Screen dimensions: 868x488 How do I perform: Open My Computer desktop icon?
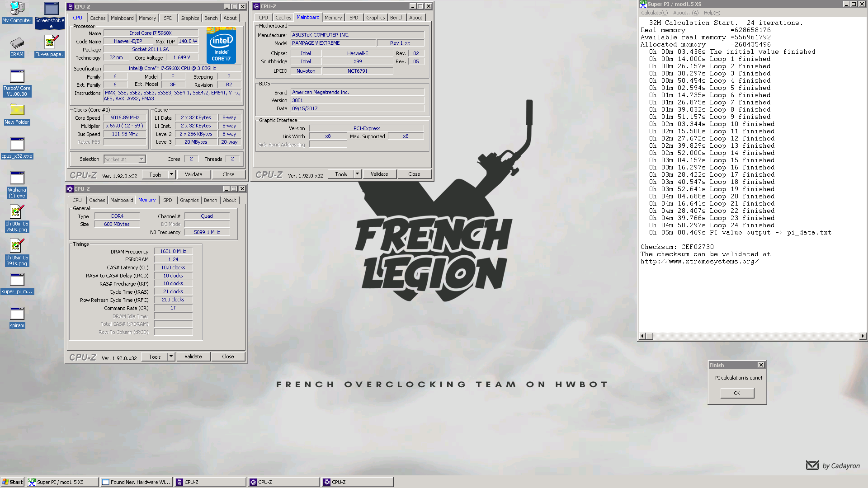(17, 12)
